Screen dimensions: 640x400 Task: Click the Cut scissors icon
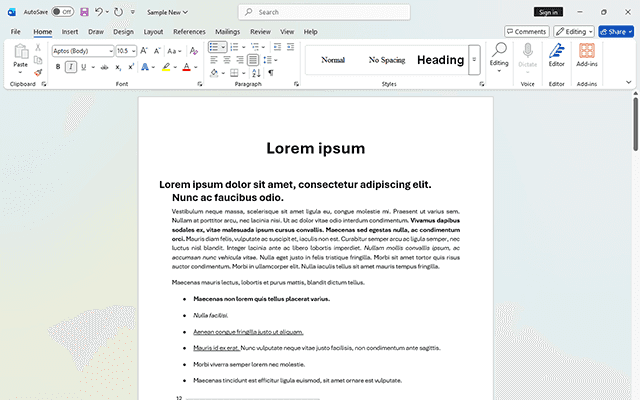coord(38,47)
